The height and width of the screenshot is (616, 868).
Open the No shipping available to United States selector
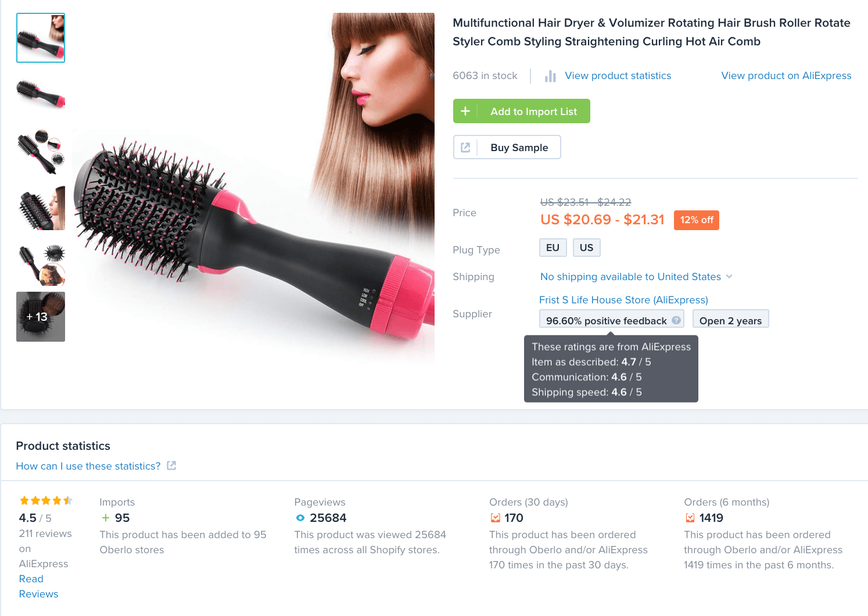[636, 277]
